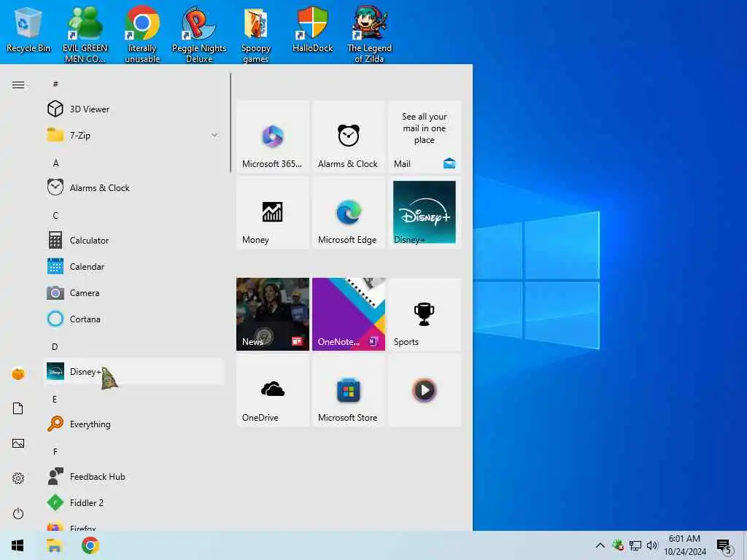
Task: Click the letter E section header
Action: click(55, 399)
